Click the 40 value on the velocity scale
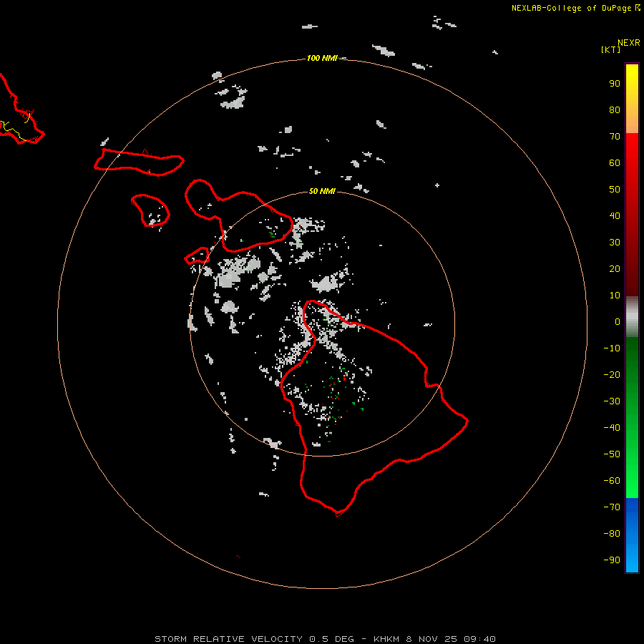 click(x=615, y=215)
